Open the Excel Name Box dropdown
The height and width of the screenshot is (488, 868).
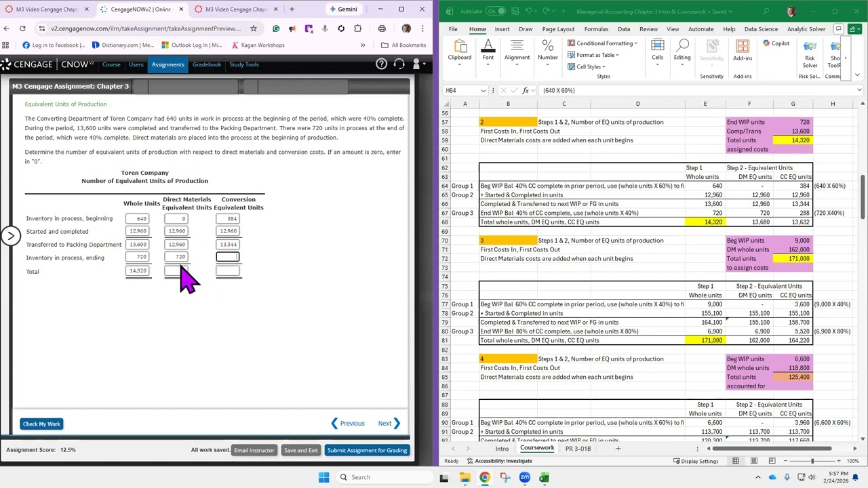(483, 90)
